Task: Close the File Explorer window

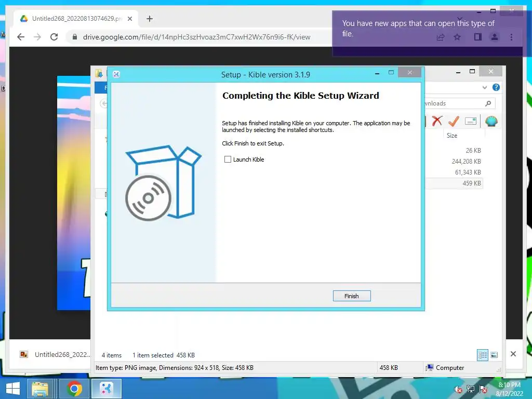Action: [x=490, y=71]
